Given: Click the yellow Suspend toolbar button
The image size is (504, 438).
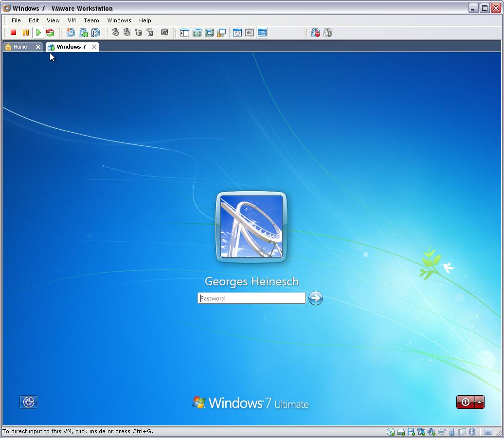Looking at the screenshot, I should coord(26,33).
